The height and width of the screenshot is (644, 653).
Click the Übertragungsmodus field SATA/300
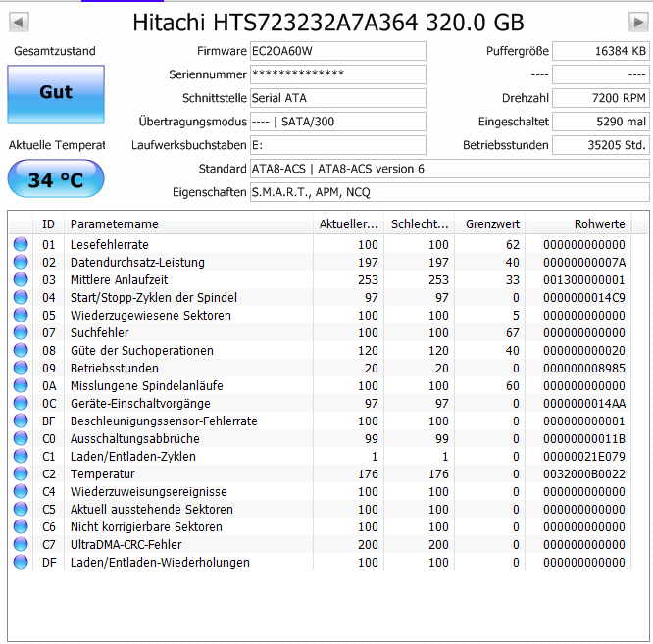tap(338, 122)
